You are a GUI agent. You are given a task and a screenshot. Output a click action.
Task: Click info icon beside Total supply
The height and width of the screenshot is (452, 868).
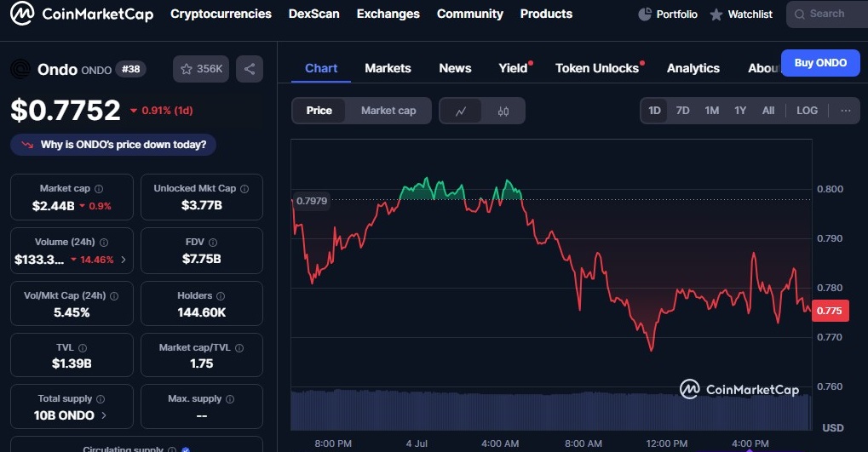[101, 399]
